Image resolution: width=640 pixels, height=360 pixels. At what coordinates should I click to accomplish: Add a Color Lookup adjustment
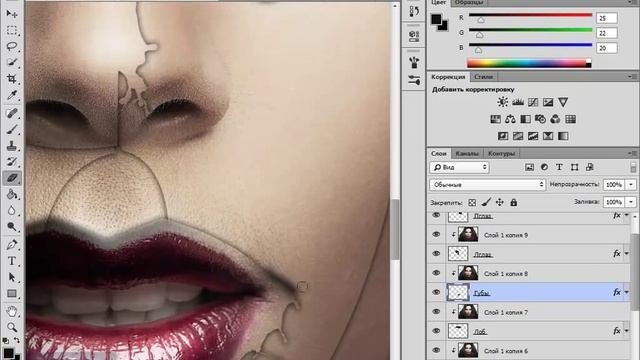pos(571,119)
